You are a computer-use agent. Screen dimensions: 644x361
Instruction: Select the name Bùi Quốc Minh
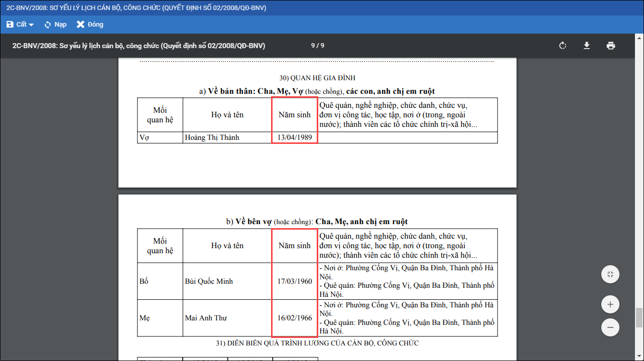(209, 281)
